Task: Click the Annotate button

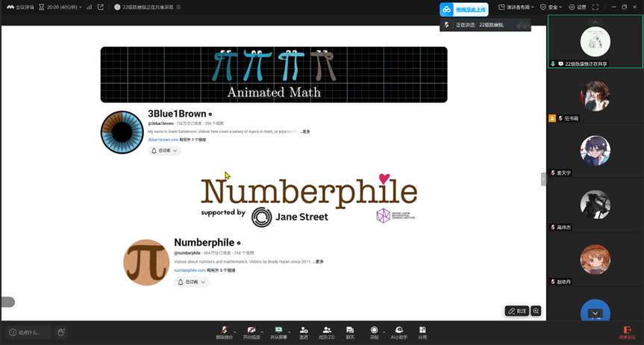Action: pos(516,311)
